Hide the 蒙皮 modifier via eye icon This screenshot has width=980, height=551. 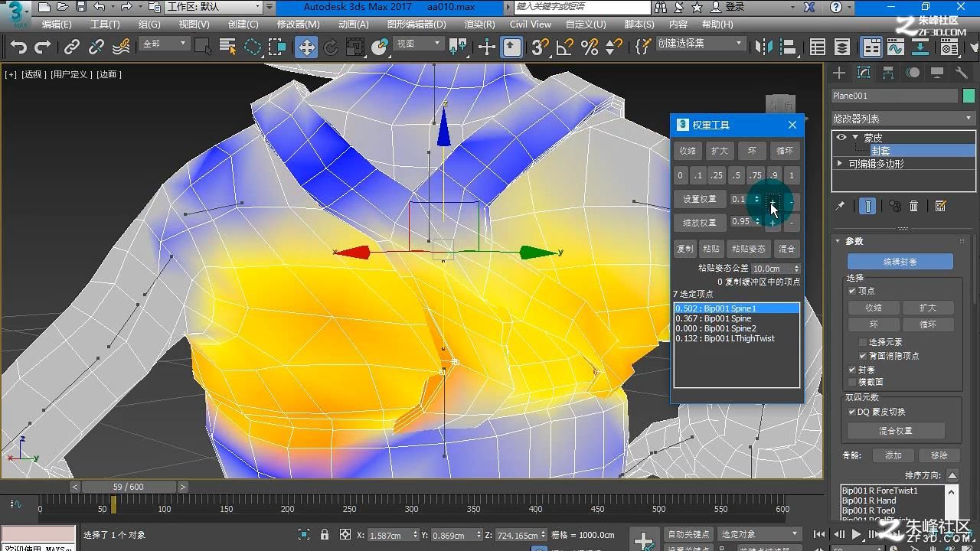point(841,138)
